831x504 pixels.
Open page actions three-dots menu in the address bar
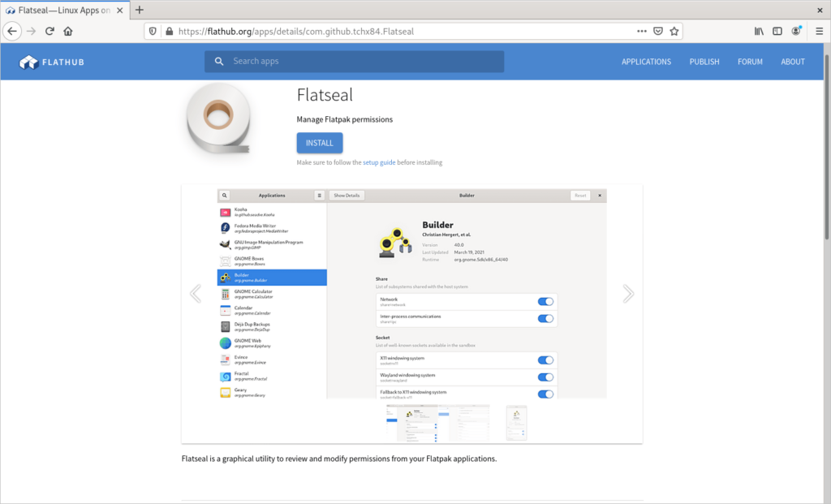[x=642, y=32]
